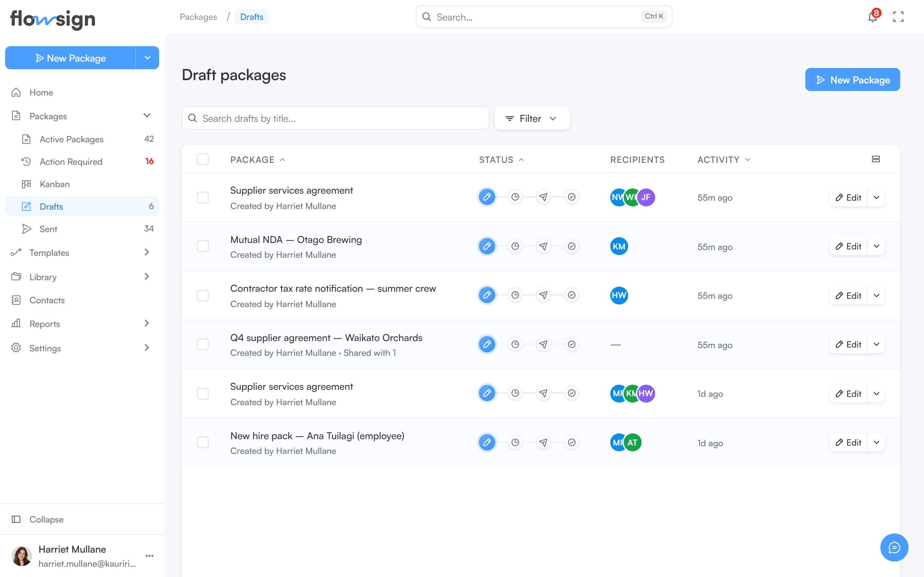Click the table density layout icon
Image resolution: width=924 pixels, height=577 pixels.
(x=876, y=159)
